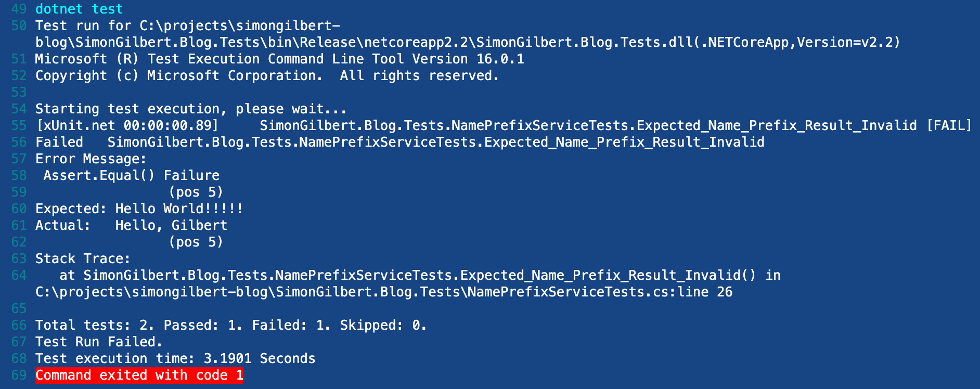
Task: Select the 'Starting test execution, please wait...' line
Action: pyautogui.click(x=191, y=109)
